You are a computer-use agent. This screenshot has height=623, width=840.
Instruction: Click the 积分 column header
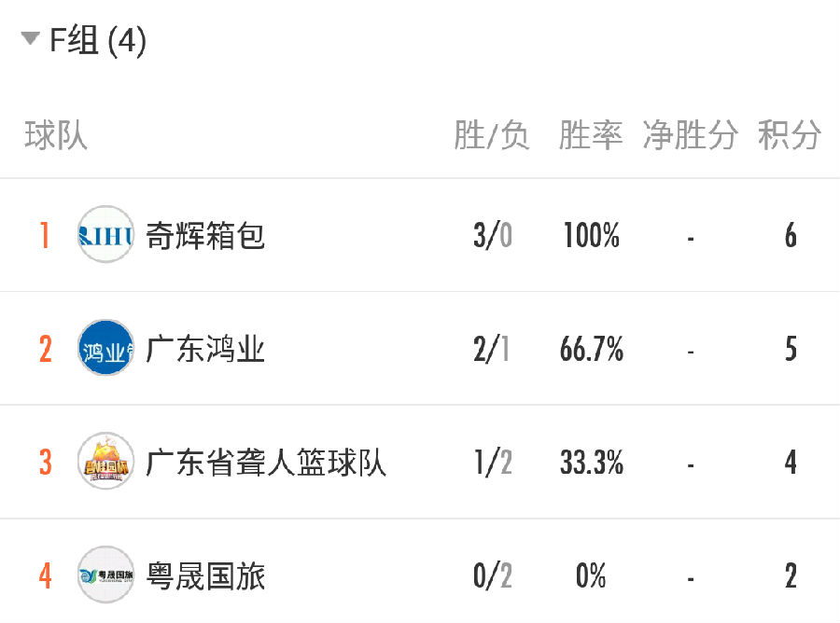[x=790, y=135]
